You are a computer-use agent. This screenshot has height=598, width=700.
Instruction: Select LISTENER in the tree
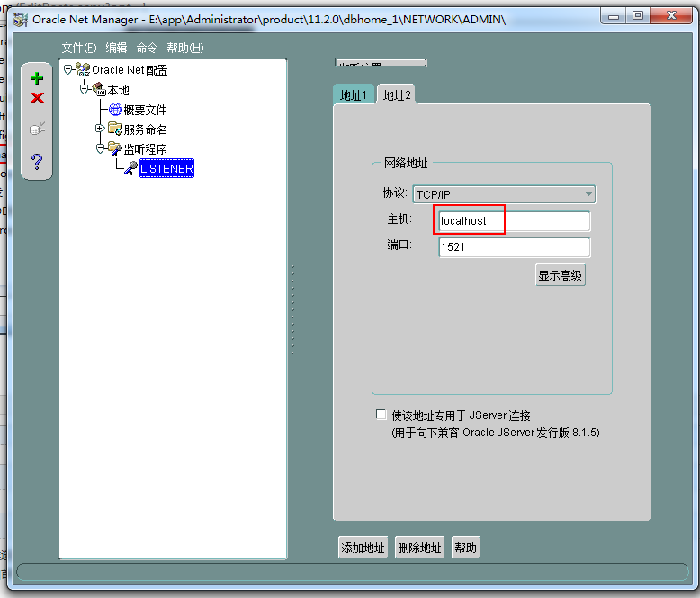point(166,168)
